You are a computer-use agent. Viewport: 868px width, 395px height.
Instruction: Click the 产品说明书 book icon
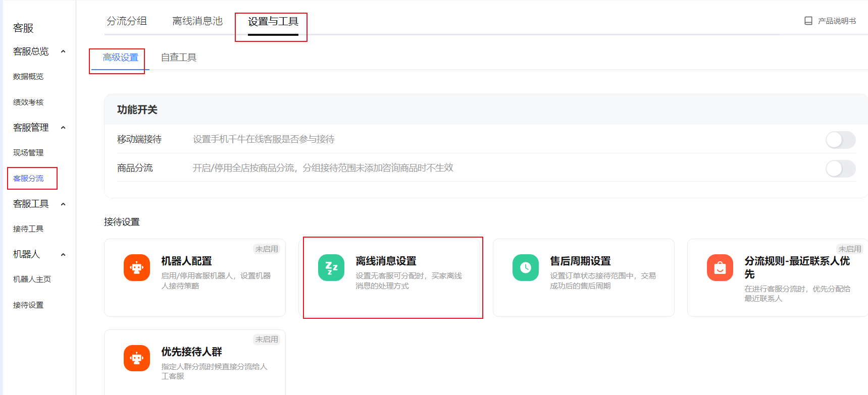click(808, 21)
